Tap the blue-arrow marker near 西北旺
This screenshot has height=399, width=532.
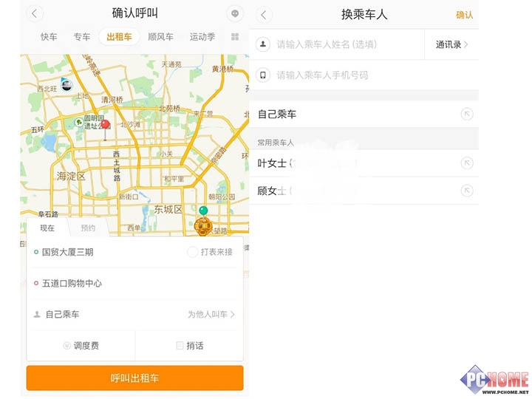(x=66, y=84)
